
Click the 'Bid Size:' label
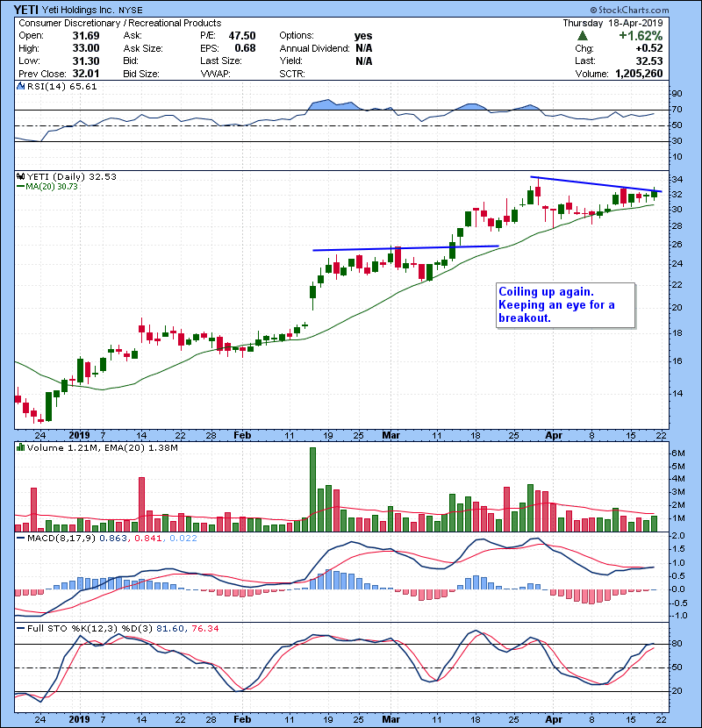coord(141,74)
